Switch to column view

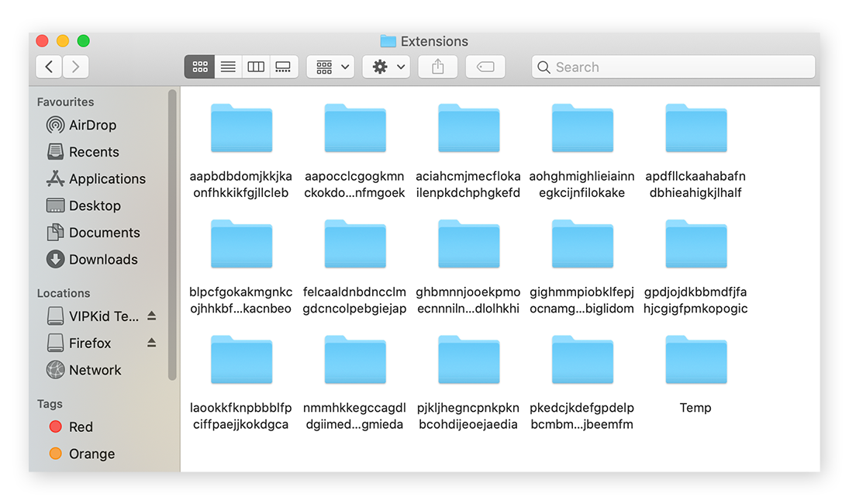pos(255,66)
